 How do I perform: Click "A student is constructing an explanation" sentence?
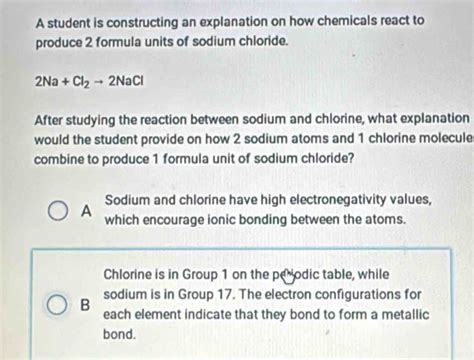[x=230, y=22]
